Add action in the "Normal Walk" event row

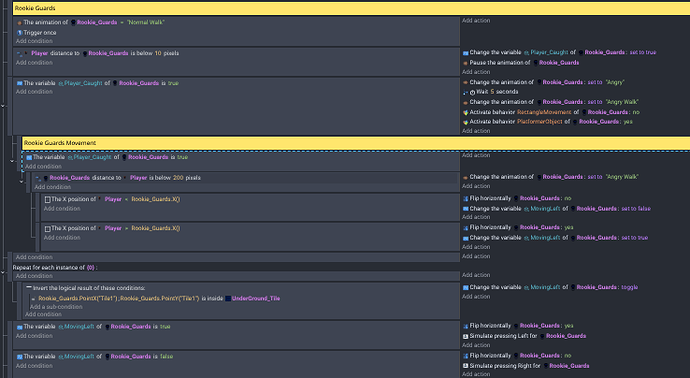[476, 21]
